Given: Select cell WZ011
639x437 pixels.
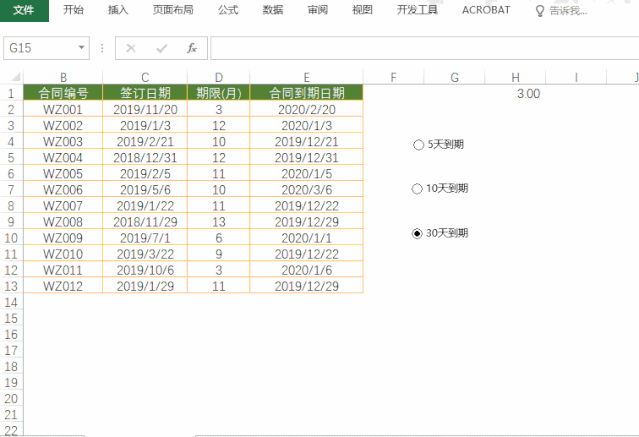Looking at the screenshot, I should [63, 270].
